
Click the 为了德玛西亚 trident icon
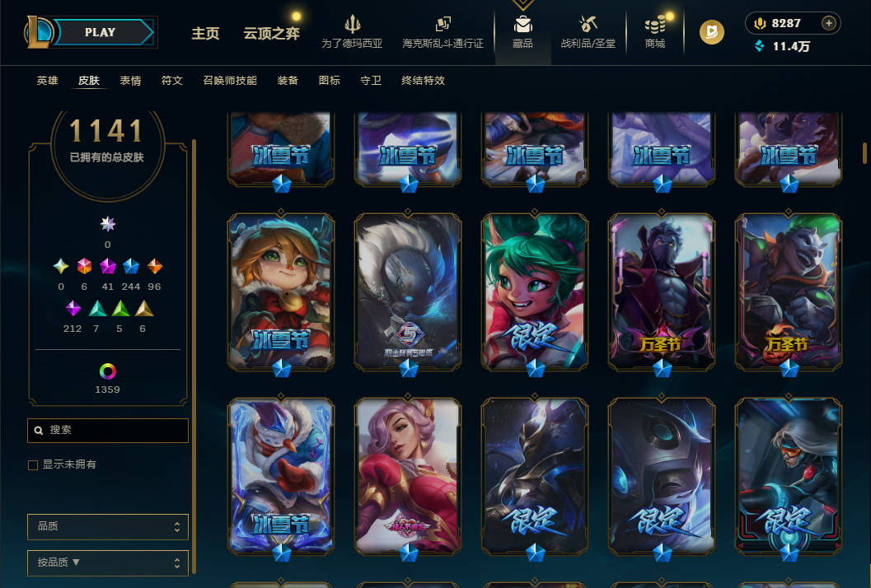(x=352, y=25)
